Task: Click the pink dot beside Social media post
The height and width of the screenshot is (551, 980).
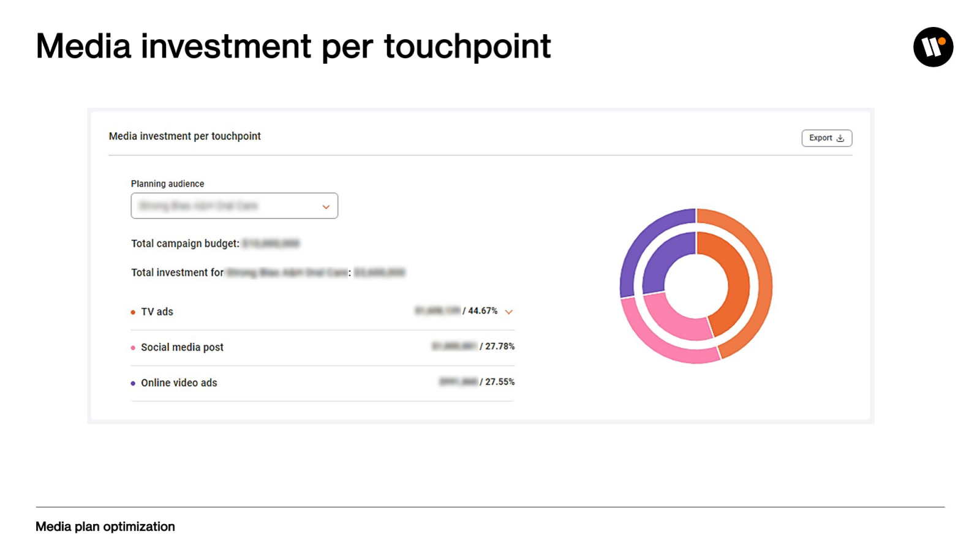Action: coord(133,348)
